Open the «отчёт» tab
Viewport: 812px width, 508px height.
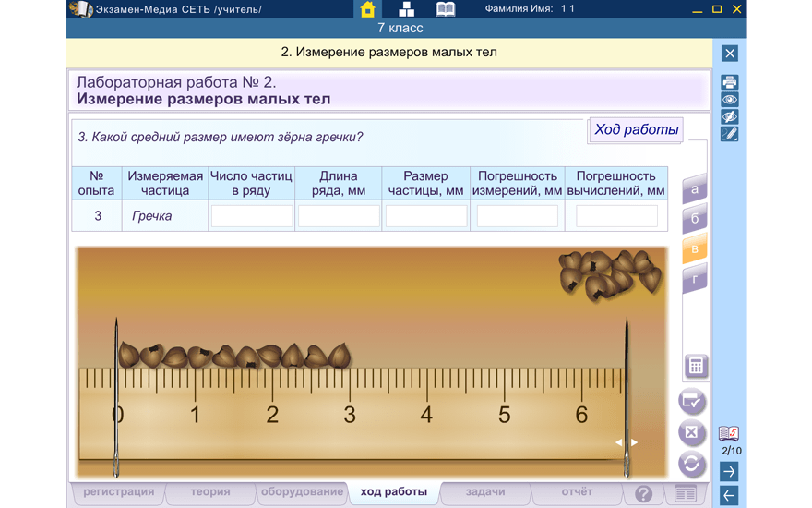577,492
